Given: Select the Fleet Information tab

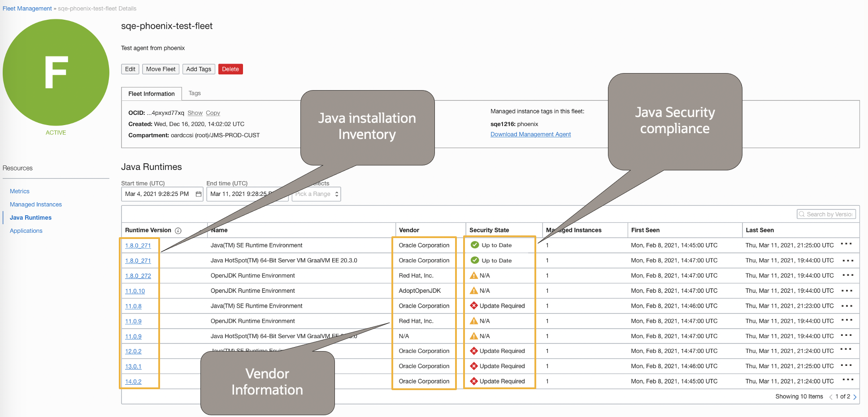Looking at the screenshot, I should 152,94.
